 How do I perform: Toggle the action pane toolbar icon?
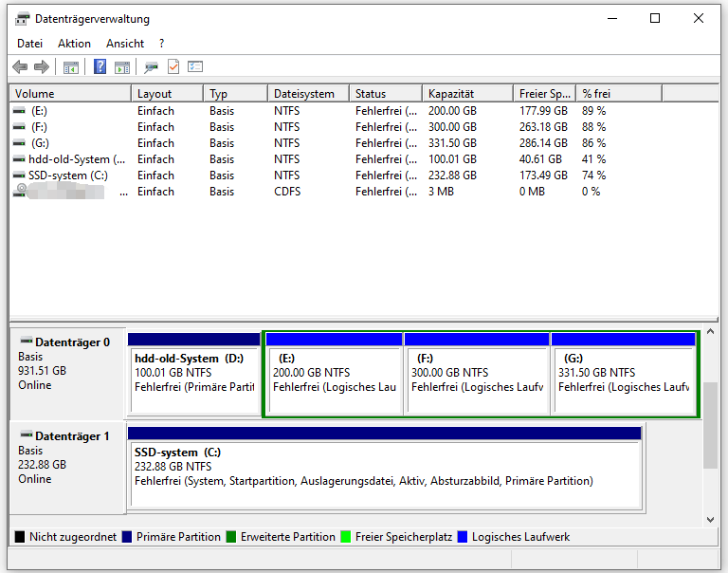click(122, 66)
